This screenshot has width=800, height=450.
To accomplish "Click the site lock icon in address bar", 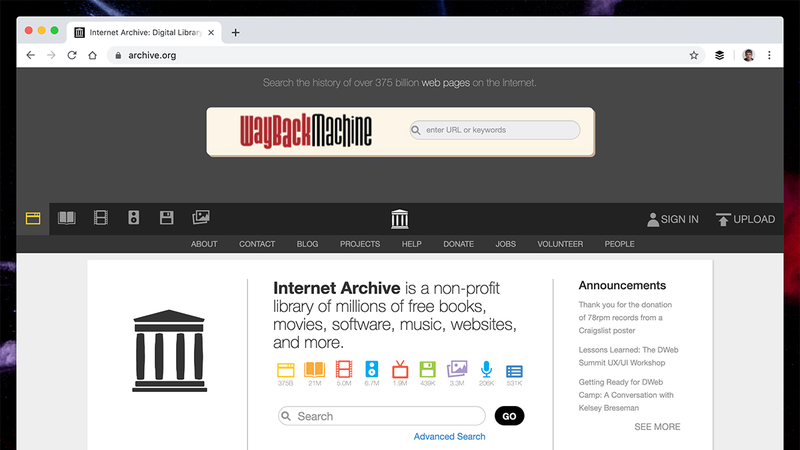I will point(118,55).
